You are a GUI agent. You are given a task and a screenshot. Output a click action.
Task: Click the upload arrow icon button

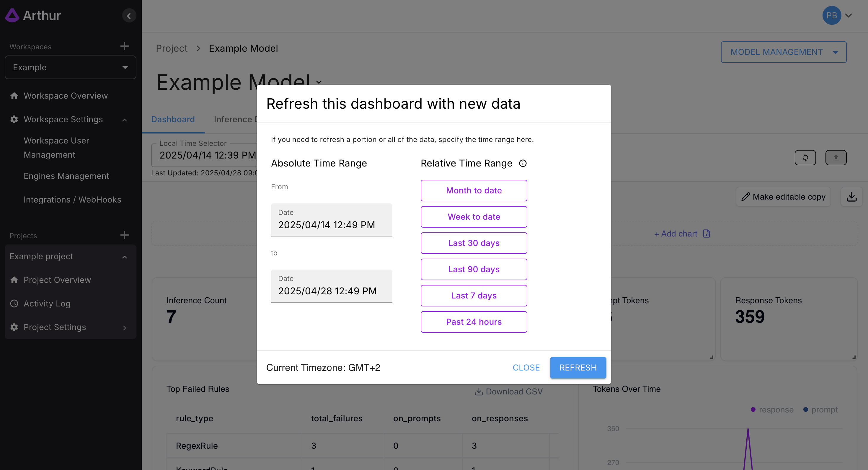pyautogui.click(x=836, y=157)
